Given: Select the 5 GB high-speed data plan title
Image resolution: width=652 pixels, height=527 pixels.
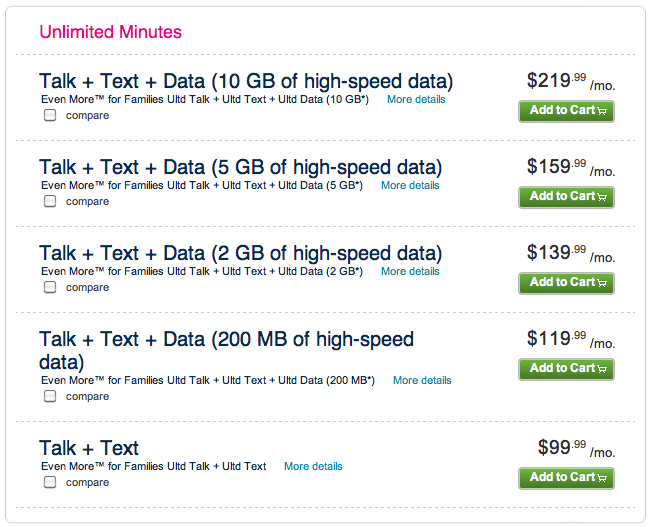Looking at the screenshot, I should [240, 168].
